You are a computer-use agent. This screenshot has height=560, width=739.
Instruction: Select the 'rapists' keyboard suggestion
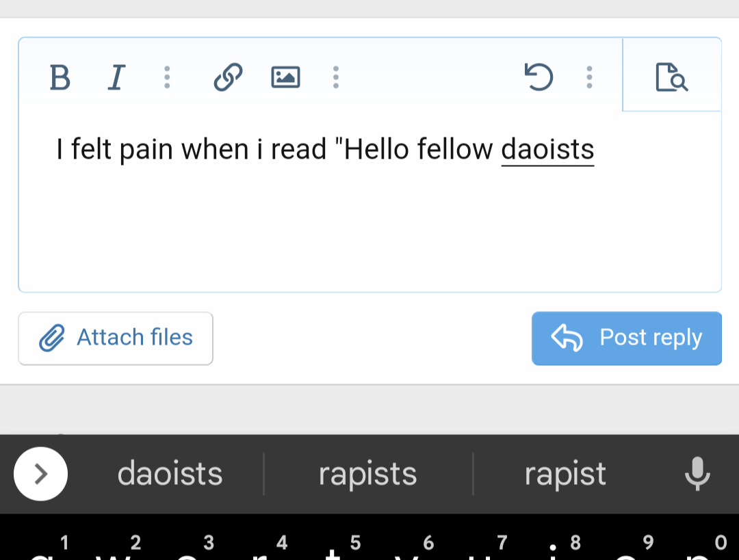pyautogui.click(x=367, y=473)
